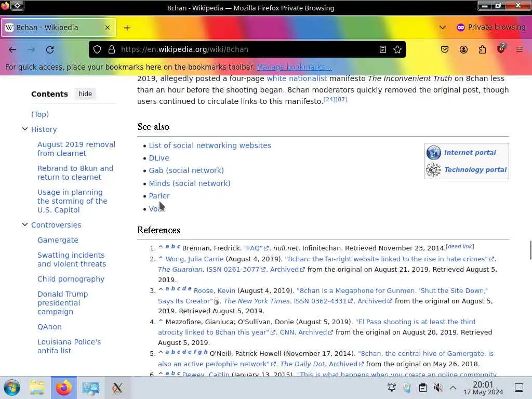Click the clipboard tray icon

click(422, 388)
